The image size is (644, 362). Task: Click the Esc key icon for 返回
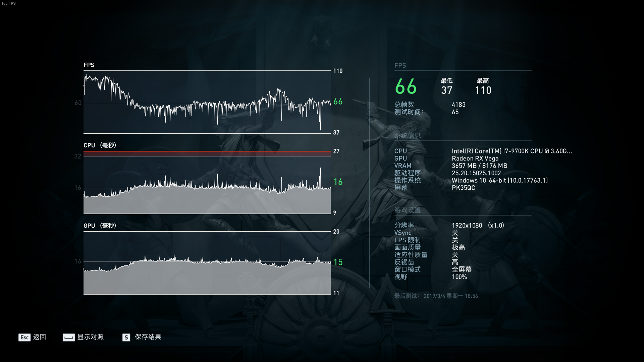(24, 338)
